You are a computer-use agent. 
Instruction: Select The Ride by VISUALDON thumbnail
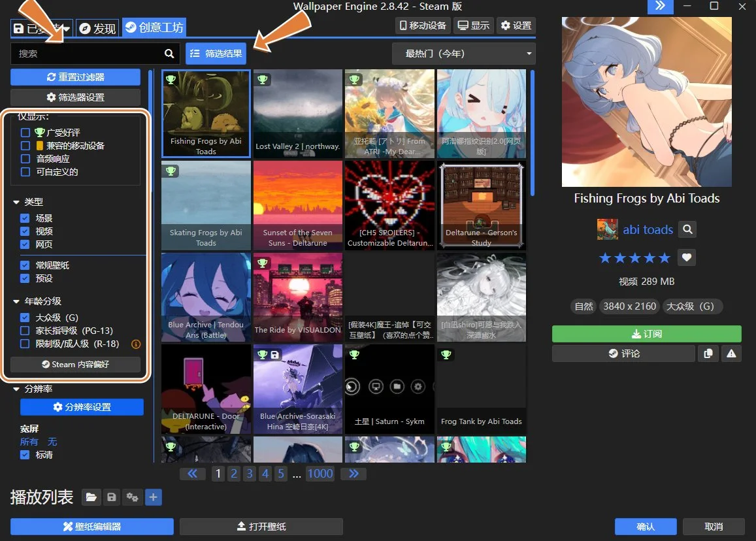(298, 297)
